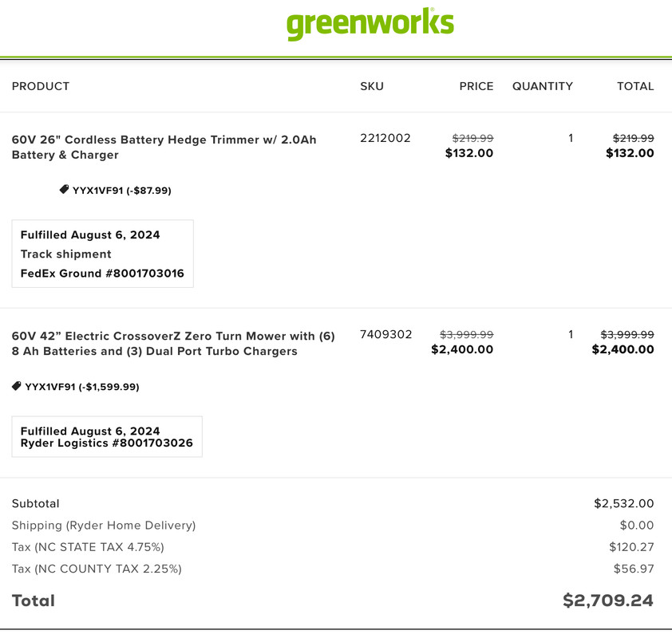
Task: Select the CrossoverZ Zero Turn Mower product name
Action: [x=173, y=344]
